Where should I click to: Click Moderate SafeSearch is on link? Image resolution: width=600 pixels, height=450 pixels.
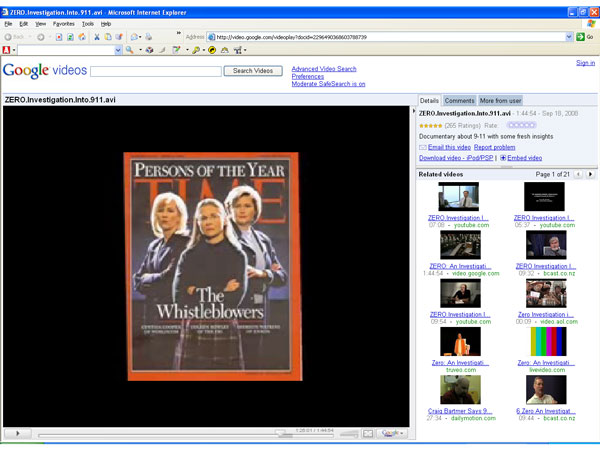tap(328, 84)
